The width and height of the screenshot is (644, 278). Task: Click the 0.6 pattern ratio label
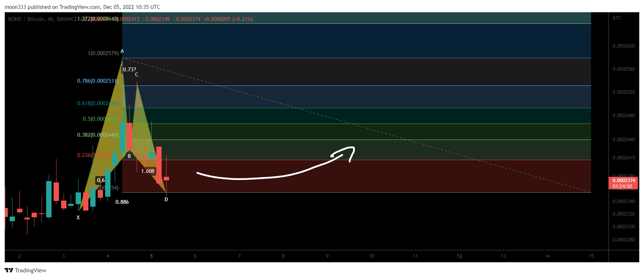(101, 180)
